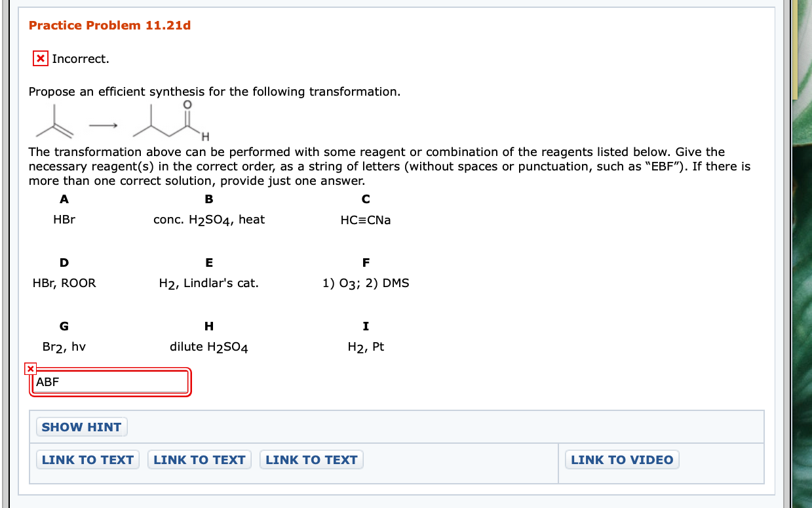Select reagent label F for ozonolysis
The image size is (812, 508).
366,262
